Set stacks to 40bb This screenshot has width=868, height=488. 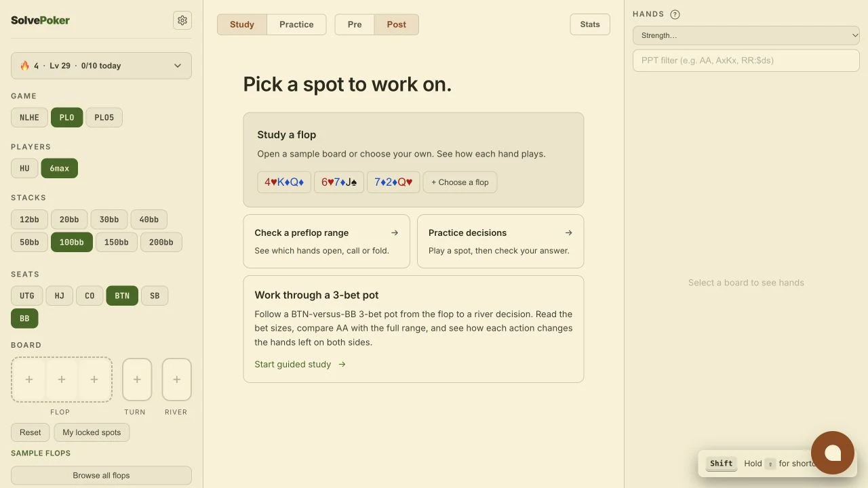149,220
